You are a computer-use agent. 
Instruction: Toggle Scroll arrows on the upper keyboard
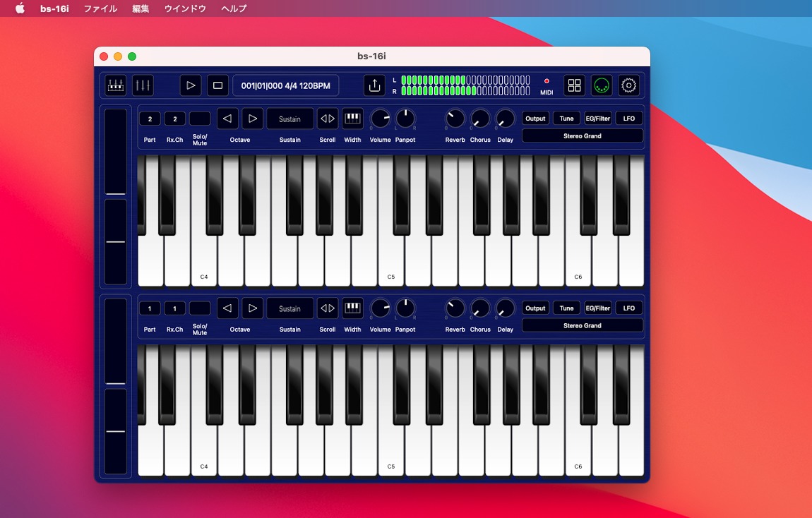(328, 119)
